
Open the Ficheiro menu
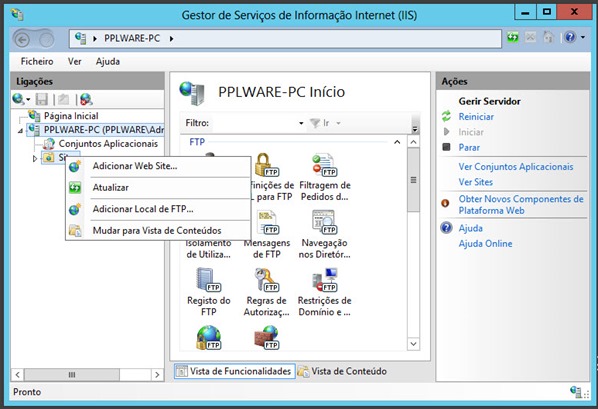tap(37, 61)
